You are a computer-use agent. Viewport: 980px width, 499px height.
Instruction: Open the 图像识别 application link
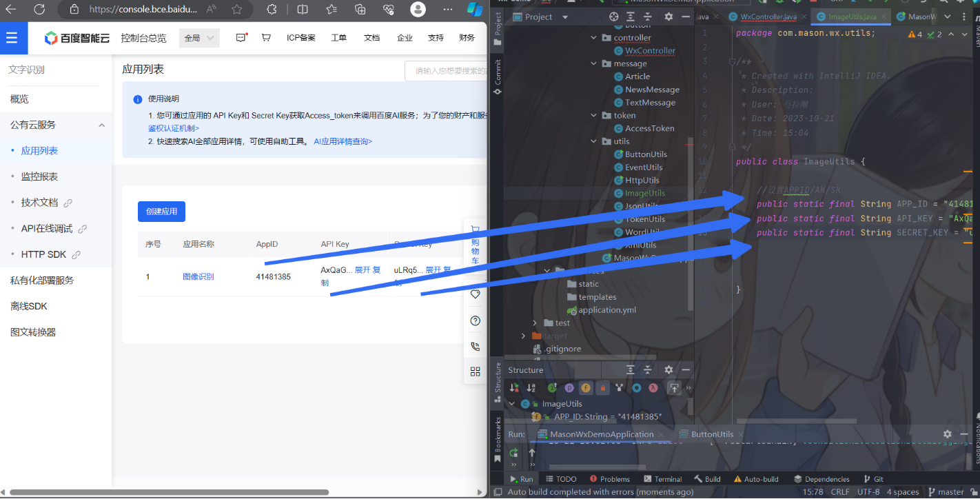[x=198, y=276]
